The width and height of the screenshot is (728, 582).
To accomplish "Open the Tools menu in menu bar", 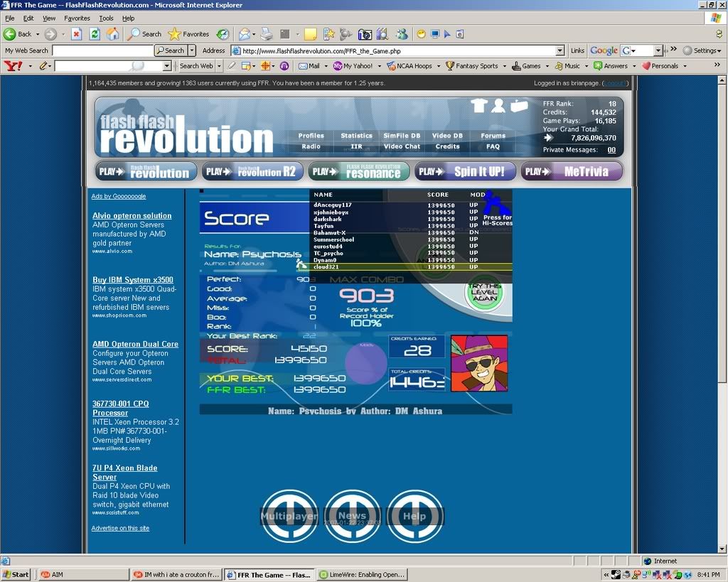I will [106, 18].
